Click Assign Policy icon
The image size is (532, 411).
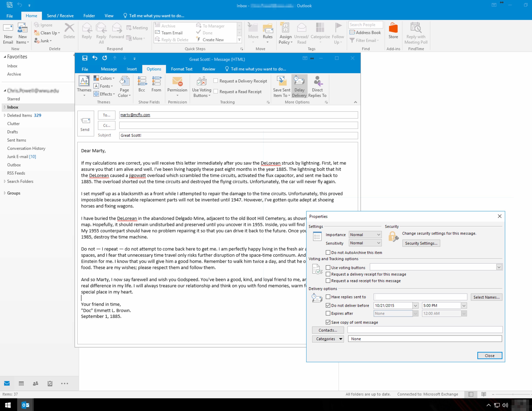coord(285,27)
